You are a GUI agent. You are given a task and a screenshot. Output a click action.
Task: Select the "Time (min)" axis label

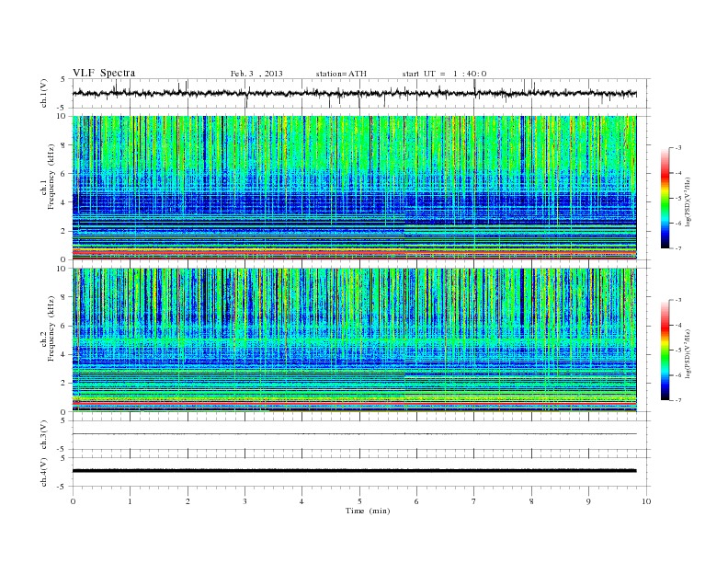pos(368,511)
